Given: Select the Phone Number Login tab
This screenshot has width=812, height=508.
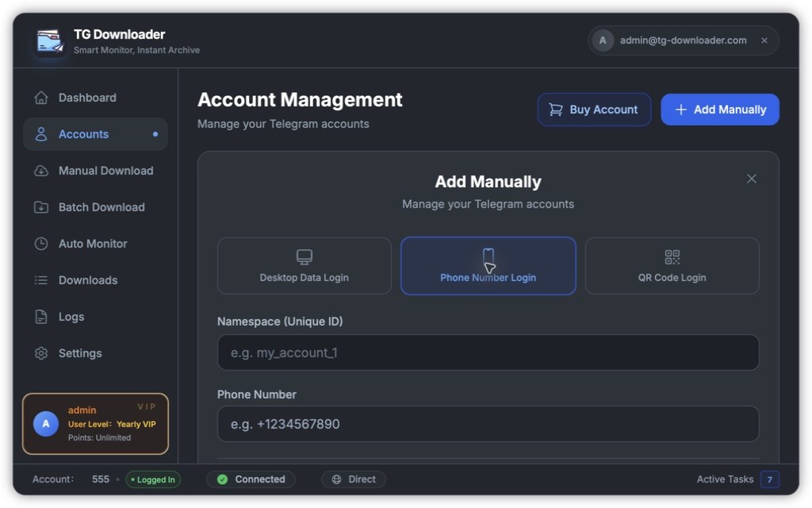Looking at the screenshot, I should pyautogui.click(x=488, y=266).
